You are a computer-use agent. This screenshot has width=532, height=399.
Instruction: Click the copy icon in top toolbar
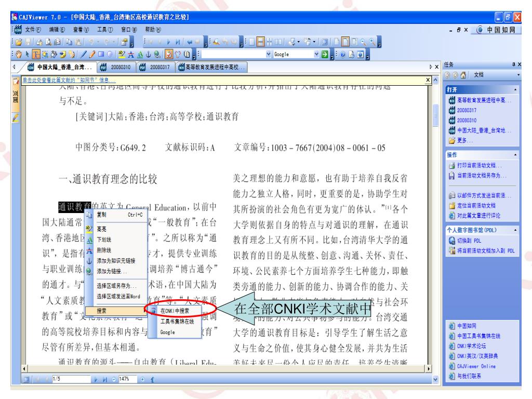click(x=69, y=42)
